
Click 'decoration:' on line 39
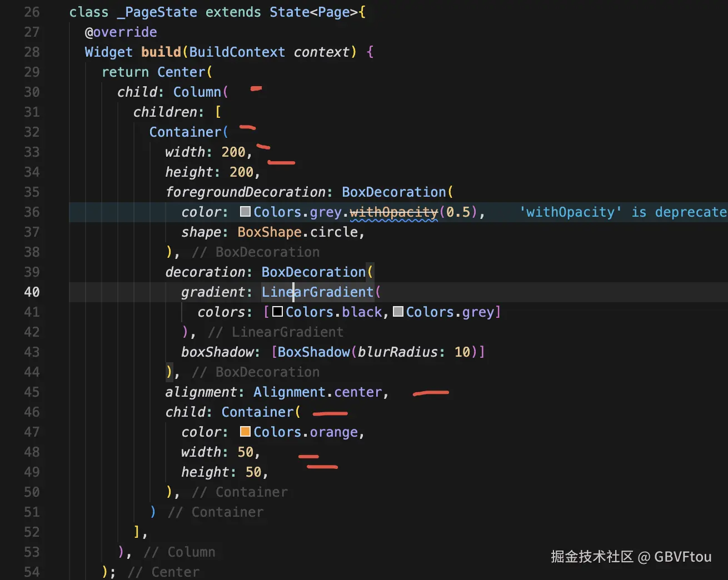[209, 272]
